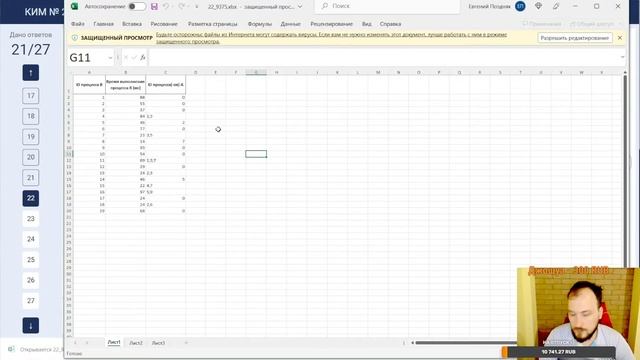Click the Save floppy disk icon

154,7
